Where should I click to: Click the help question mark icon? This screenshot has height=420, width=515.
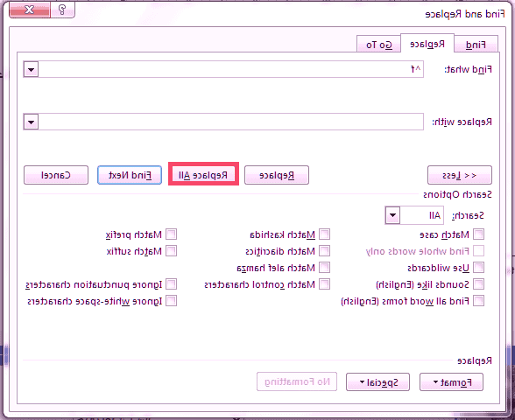click(62, 10)
